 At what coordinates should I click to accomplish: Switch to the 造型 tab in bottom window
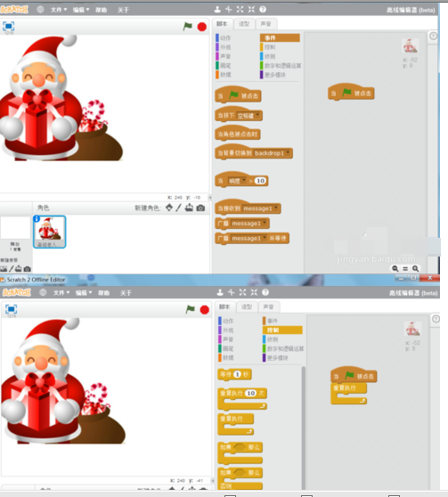point(247,306)
